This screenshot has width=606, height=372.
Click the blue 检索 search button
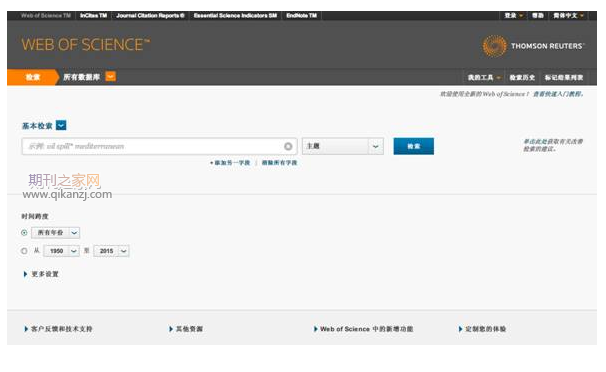click(x=414, y=146)
